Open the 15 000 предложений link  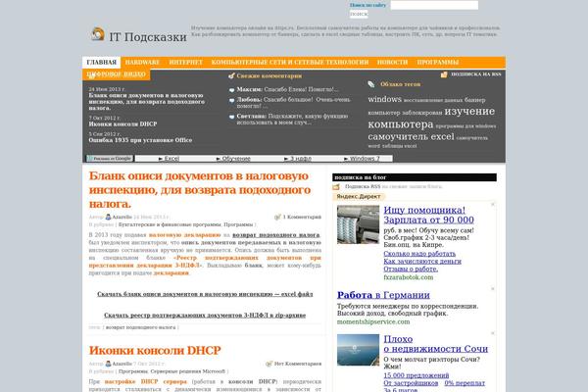416,375
